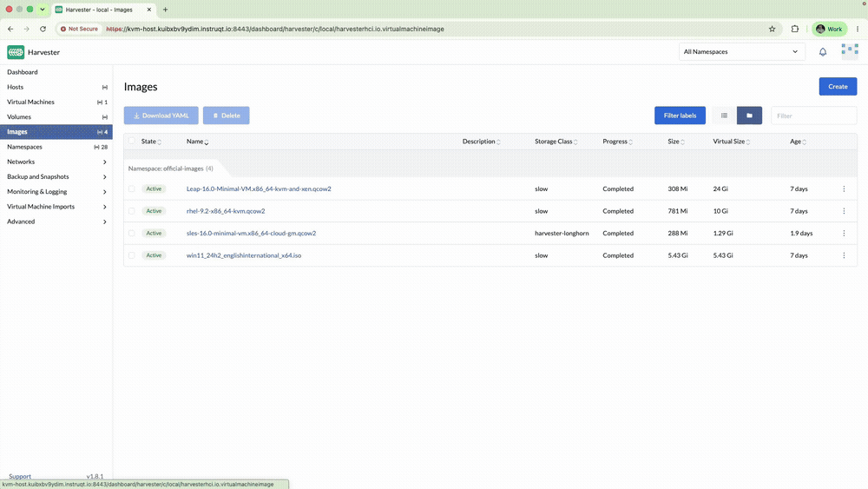Open actions menu for win11 ISO row
The image size is (868, 489).
844,255
